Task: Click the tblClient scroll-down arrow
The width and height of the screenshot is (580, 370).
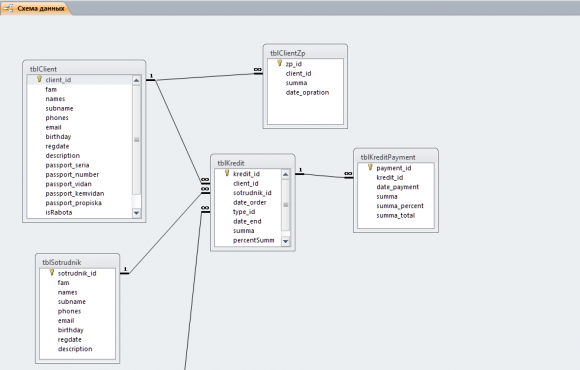Action: [136, 213]
